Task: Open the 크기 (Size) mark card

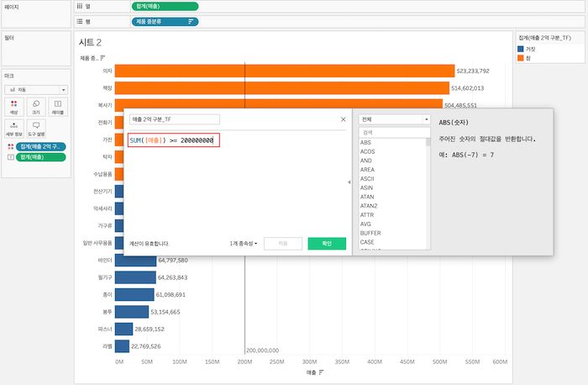Action: coord(36,107)
